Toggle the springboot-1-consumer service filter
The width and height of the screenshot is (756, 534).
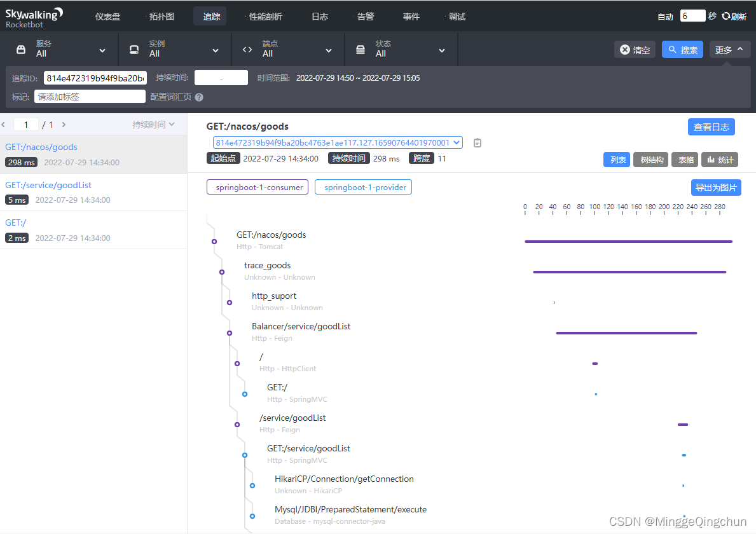258,188
